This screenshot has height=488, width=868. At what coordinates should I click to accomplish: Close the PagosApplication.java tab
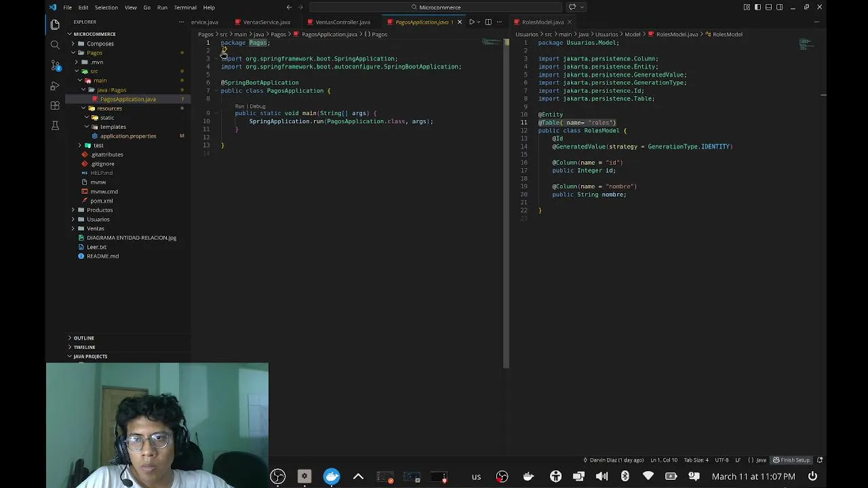coord(460,22)
